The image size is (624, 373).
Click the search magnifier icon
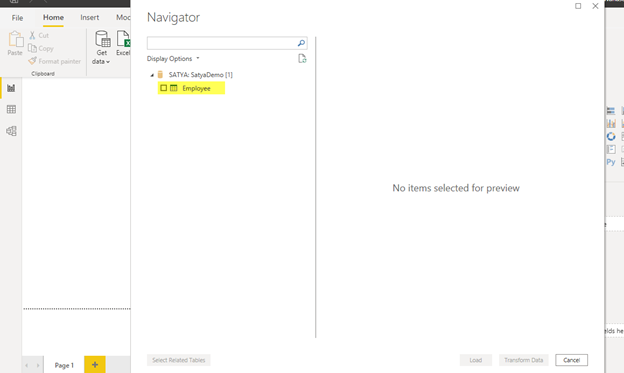[x=301, y=43]
